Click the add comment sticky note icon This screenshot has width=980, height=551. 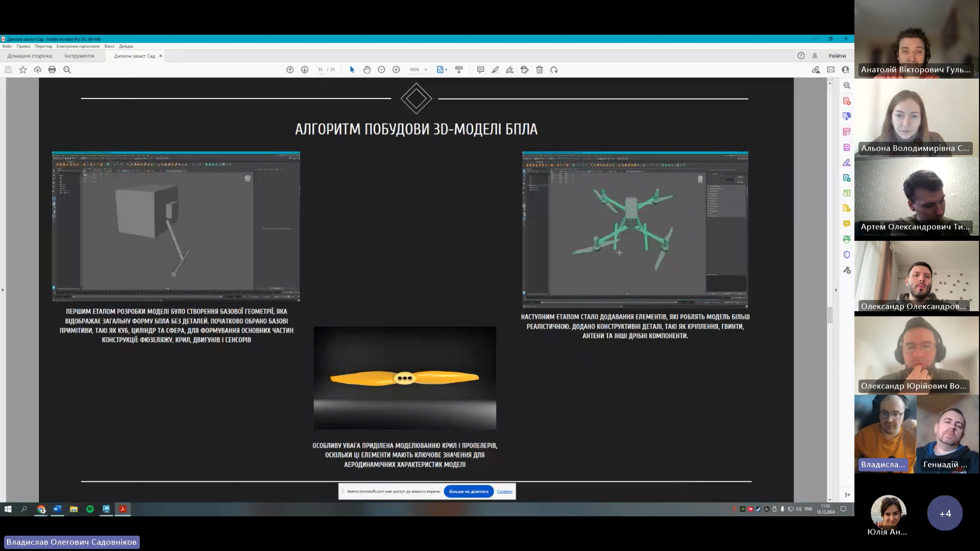click(x=480, y=70)
